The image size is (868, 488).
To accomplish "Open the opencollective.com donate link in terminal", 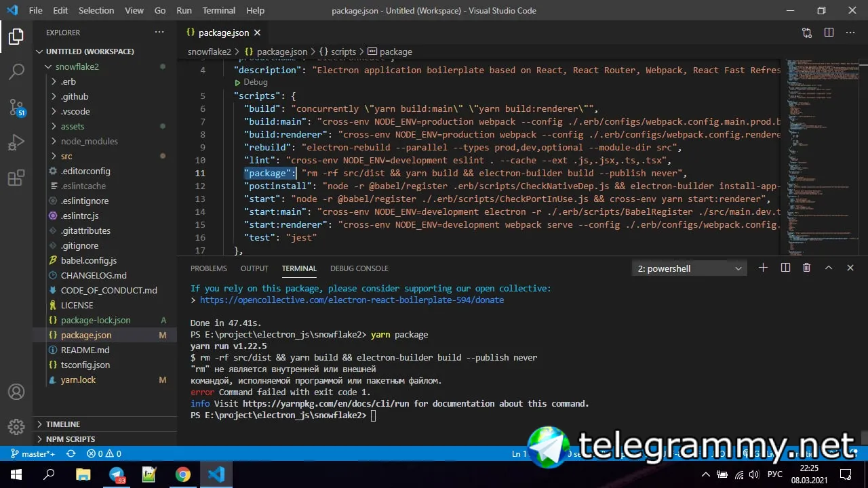I will pyautogui.click(x=352, y=300).
